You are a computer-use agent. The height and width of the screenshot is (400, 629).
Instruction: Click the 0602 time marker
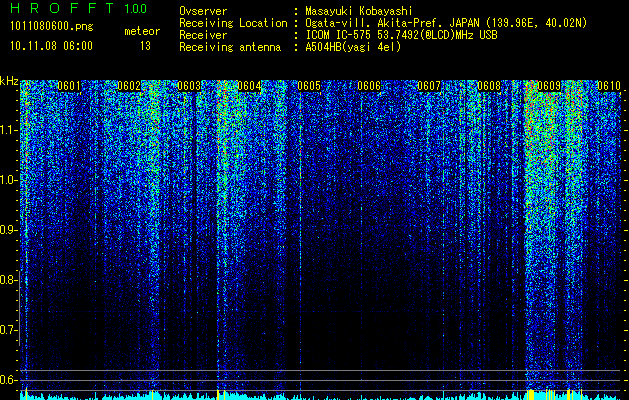click(x=129, y=86)
